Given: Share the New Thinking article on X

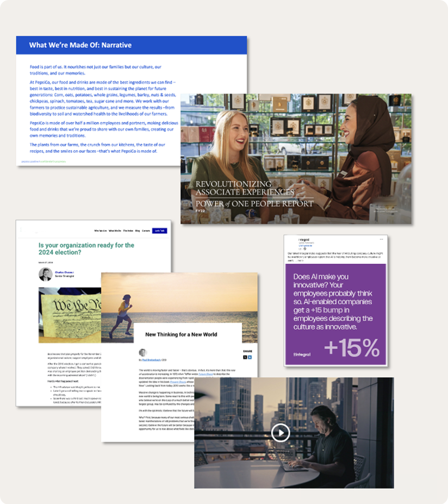Looking at the screenshot, I should [x=245, y=357].
